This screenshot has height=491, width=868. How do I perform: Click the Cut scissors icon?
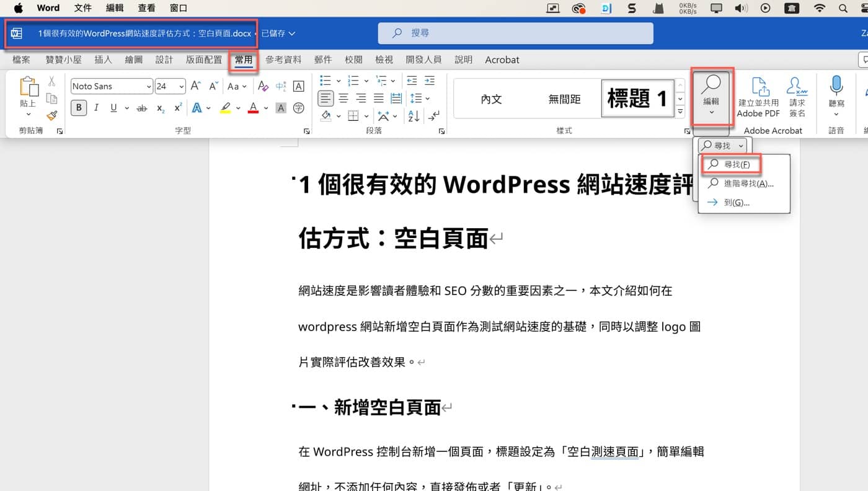click(x=51, y=82)
